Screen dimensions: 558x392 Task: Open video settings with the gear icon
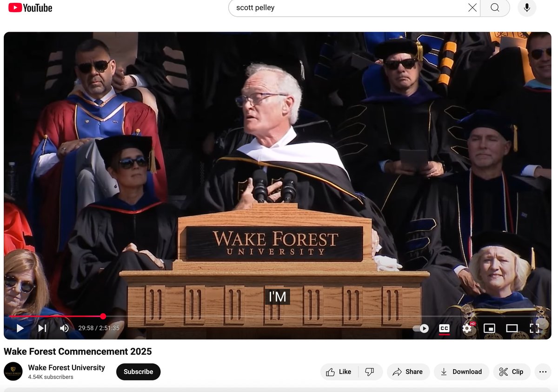click(467, 328)
